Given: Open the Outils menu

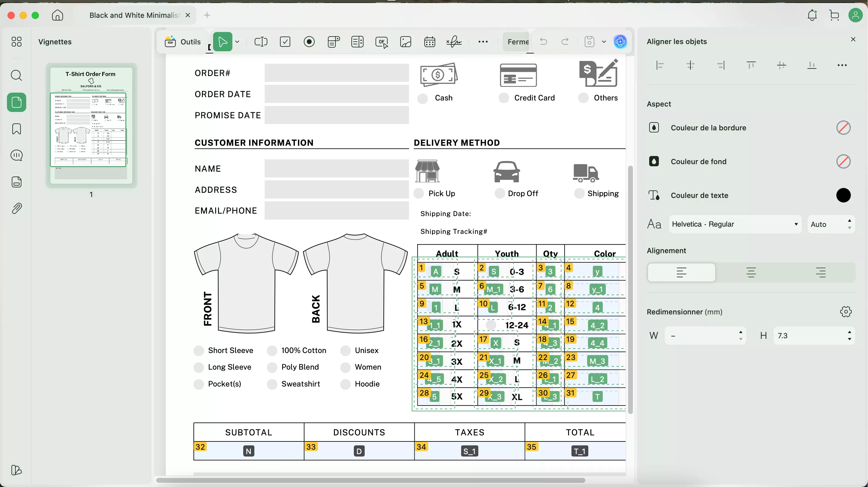Looking at the screenshot, I should (183, 42).
